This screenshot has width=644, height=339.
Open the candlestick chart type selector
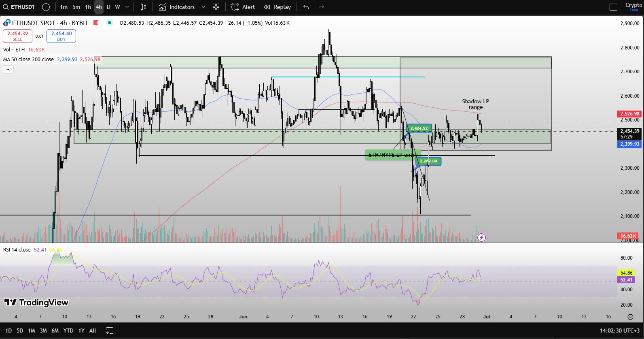[143, 7]
